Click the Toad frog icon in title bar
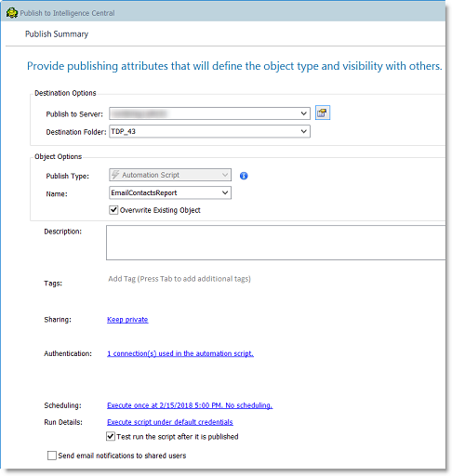452x476 pixels. [x=12, y=13]
